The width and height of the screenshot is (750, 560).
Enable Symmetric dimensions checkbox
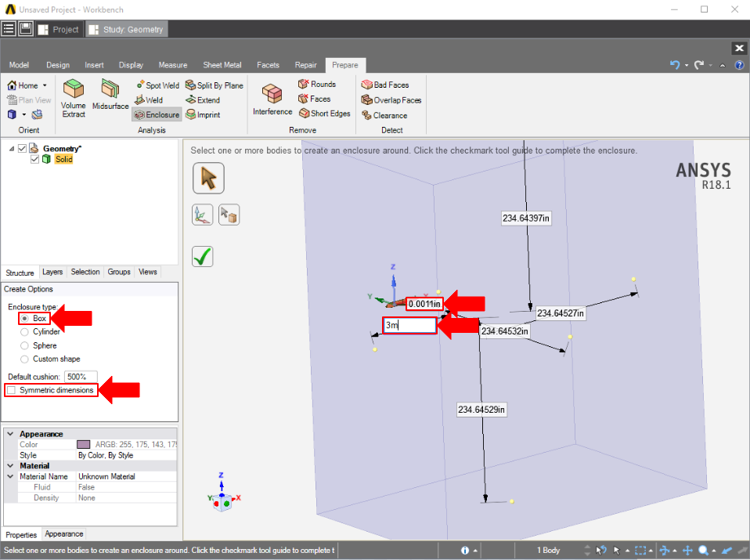(11, 390)
